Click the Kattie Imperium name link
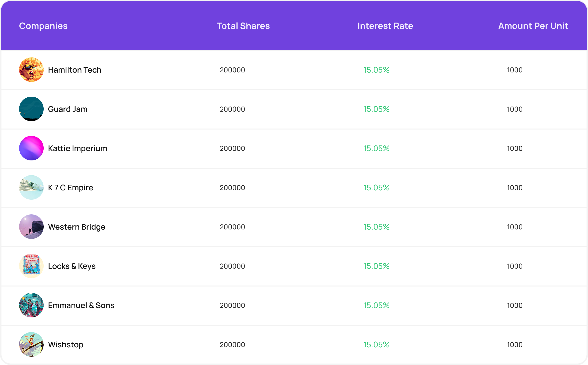The width and height of the screenshot is (588, 365). 77,148
